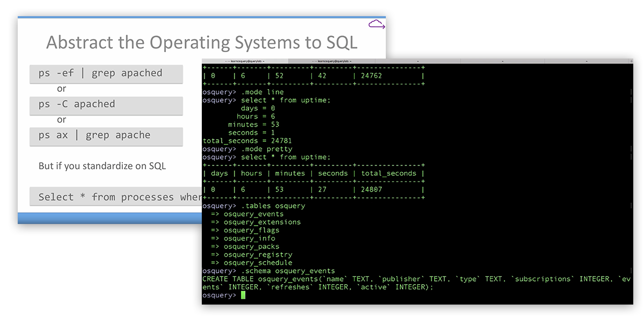644x318 pixels.
Task: Click 'osquery_flags' in the tables list
Action: [x=251, y=230]
